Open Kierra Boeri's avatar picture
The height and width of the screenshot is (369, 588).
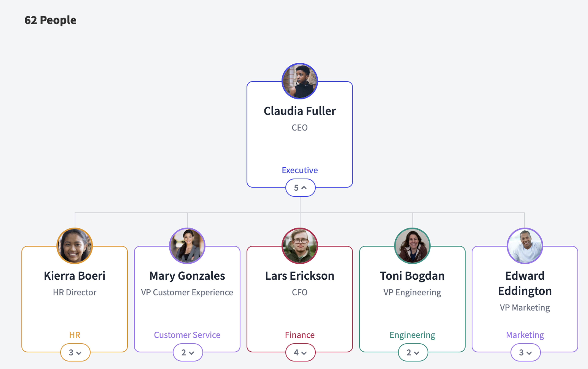(x=75, y=246)
